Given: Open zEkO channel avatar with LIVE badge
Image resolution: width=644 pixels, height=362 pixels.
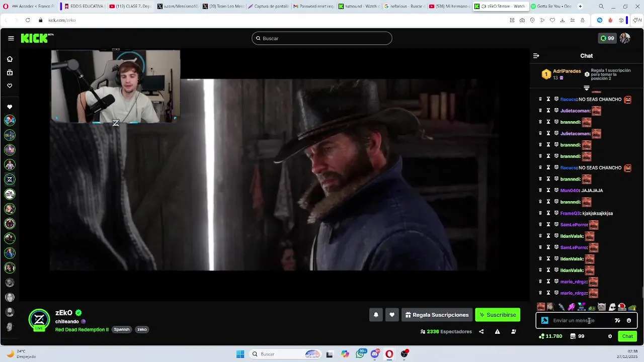Looking at the screenshot, I should pos(39,320).
